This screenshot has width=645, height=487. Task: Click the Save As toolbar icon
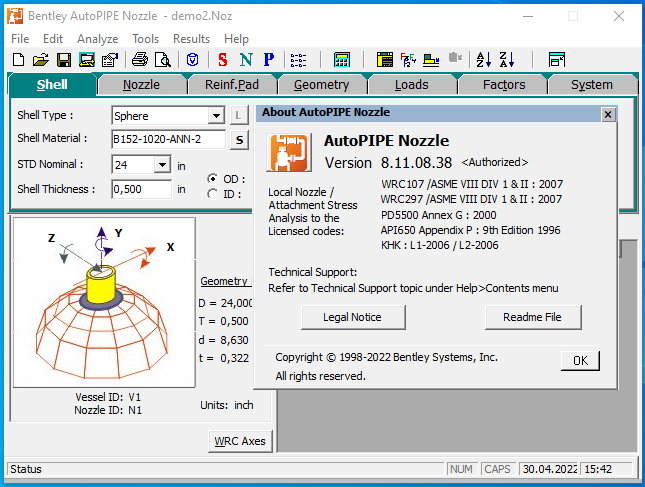[87, 60]
